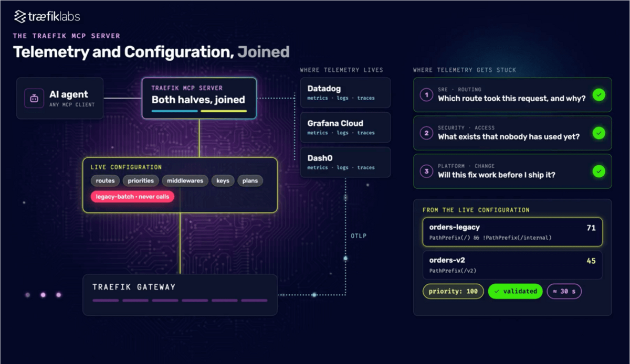Click the circled number 2 badge
630x364 pixels.
click(x=426, y=133)
